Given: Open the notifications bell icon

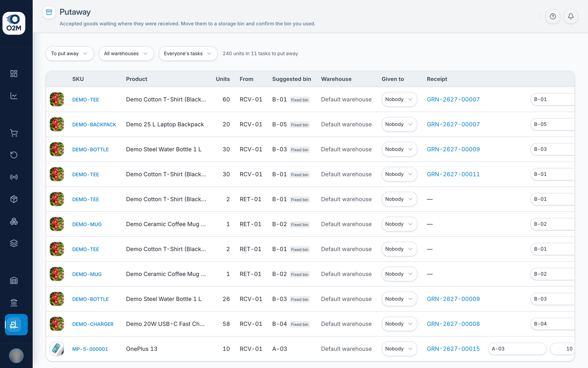Looking at the screenshot, I should coord(571,16).
